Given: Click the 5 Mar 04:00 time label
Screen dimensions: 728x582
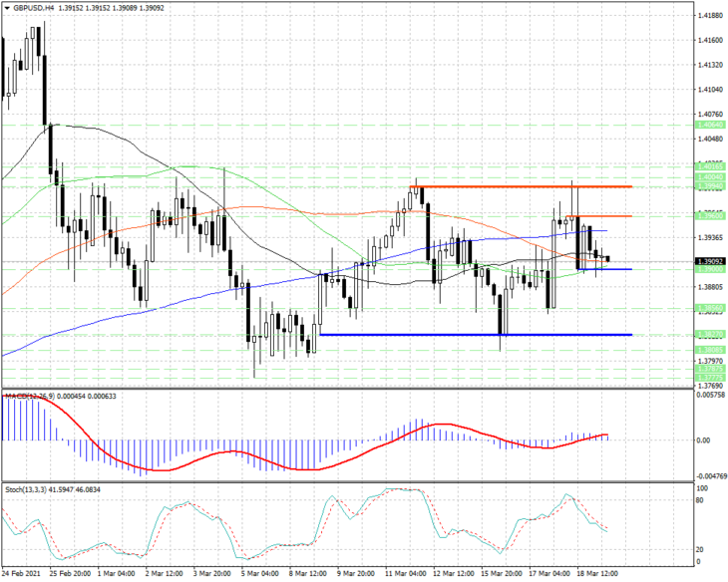Looking at the screenshot, I should pos(262,574).
